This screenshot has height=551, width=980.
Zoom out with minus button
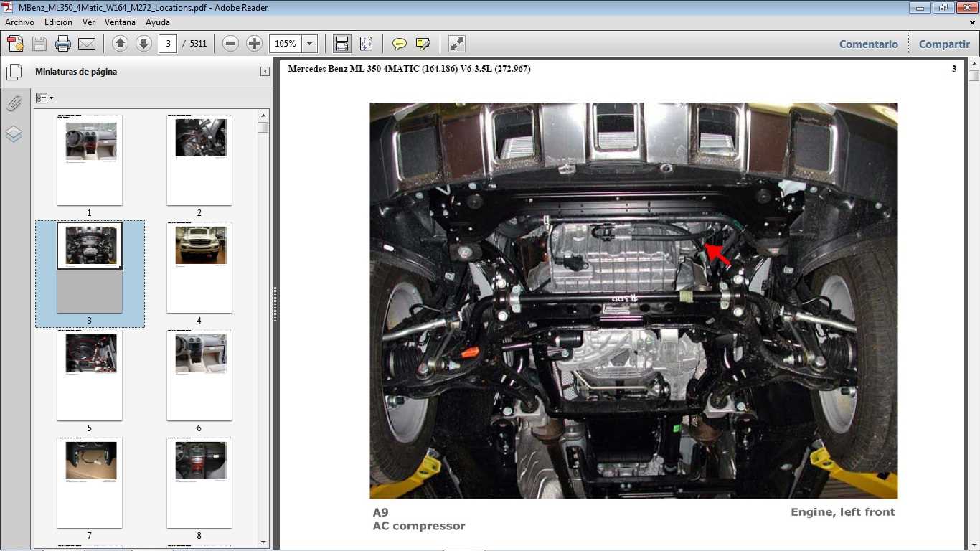tap(230, 44)
